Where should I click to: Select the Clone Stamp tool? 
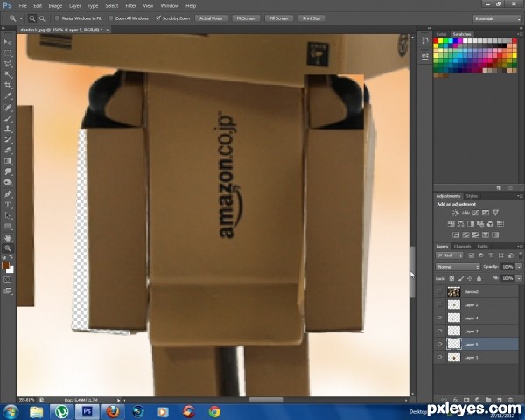point(8,129)
